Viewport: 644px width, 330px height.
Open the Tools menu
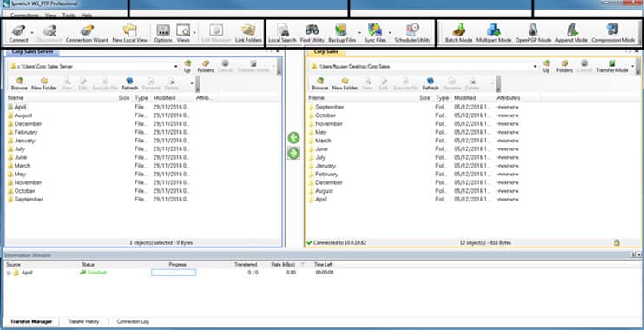pos(69,16)
